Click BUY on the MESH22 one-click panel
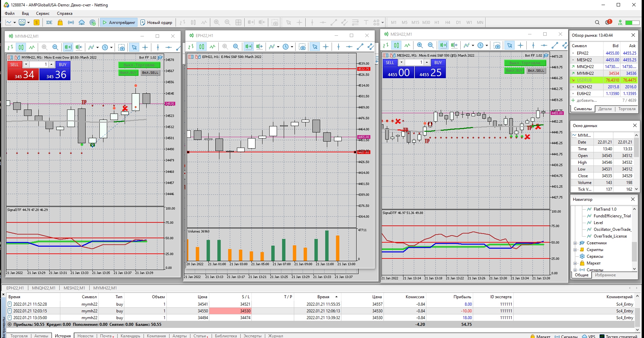Viewport: 644px width, 338px height. 438,63
